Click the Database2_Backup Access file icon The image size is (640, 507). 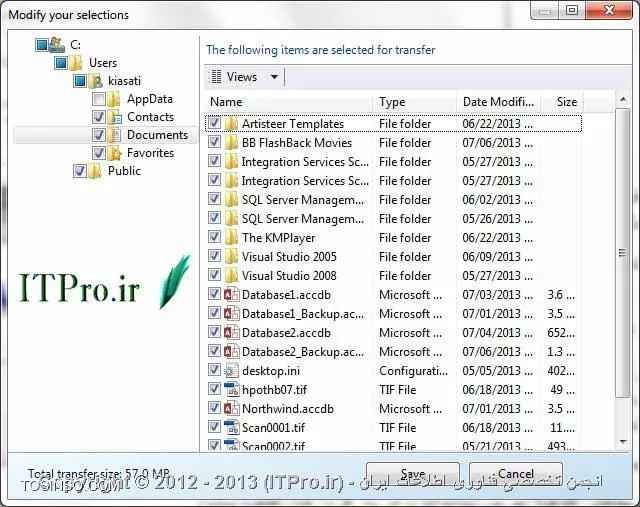pyautogui.click(x=231, y=351)
